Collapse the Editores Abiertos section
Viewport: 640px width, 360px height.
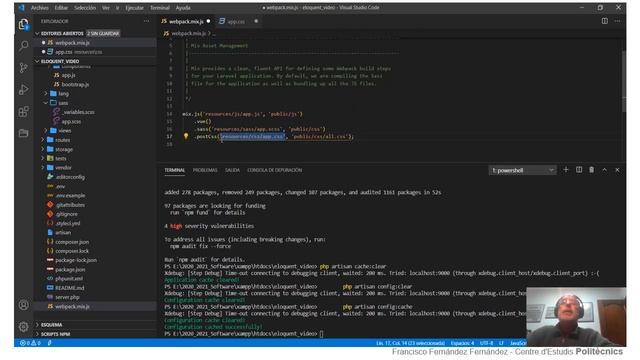tap(38, 33)
